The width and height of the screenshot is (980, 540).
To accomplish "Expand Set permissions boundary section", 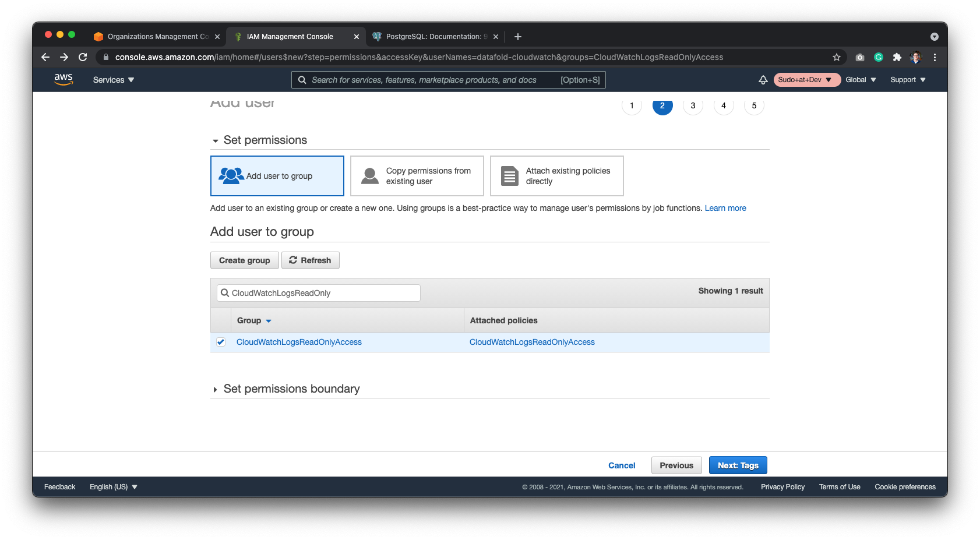I will click(216, 389).
